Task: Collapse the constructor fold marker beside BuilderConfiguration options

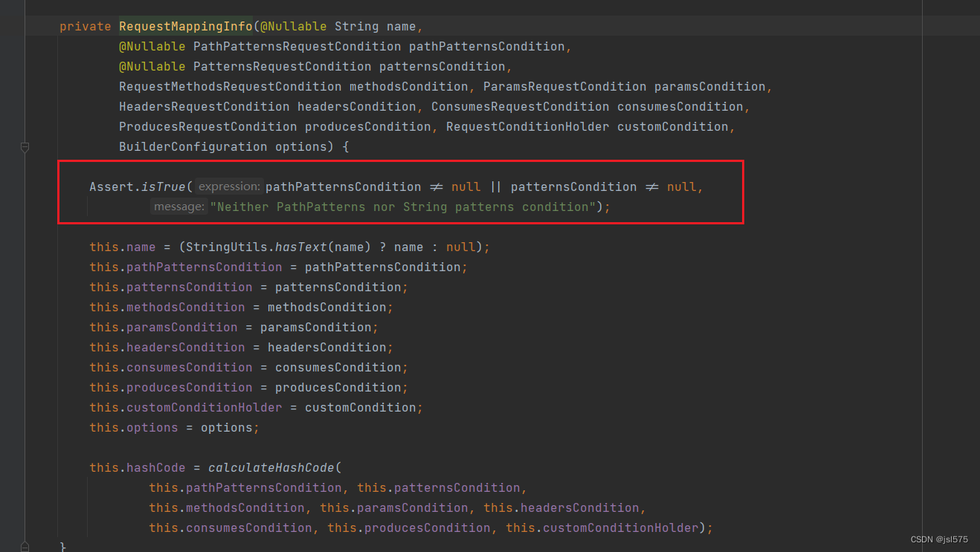Action: [x=25, y=147]
